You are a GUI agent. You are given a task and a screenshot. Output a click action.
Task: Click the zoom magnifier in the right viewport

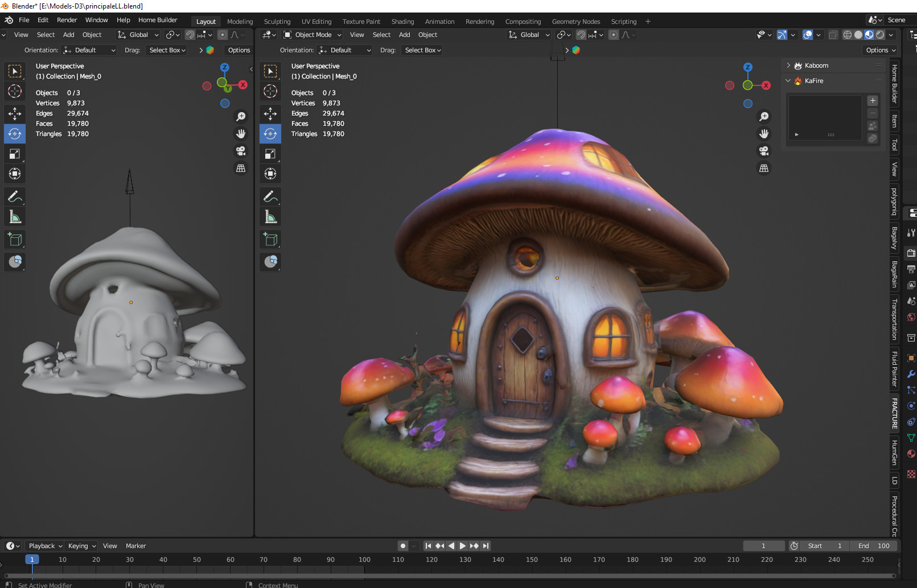pyautogui.click(x=764, y=117)
